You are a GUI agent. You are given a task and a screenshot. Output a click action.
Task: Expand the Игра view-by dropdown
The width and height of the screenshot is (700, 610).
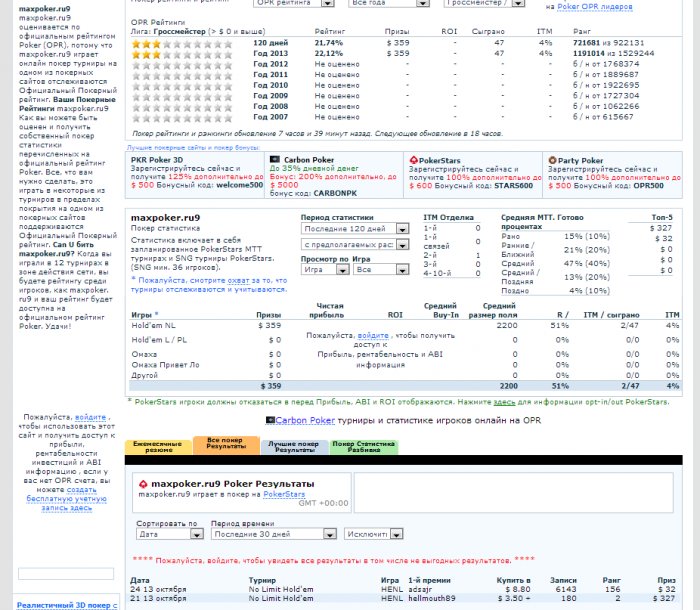325,269
